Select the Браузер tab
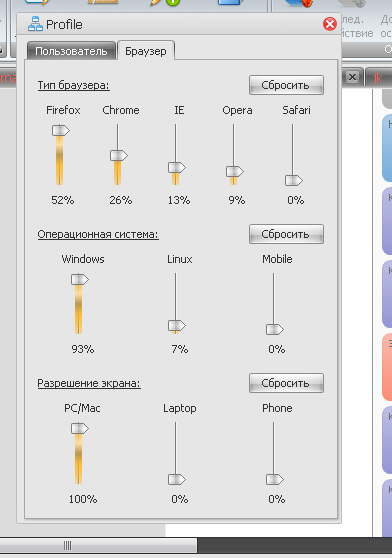 coord(145,51)
